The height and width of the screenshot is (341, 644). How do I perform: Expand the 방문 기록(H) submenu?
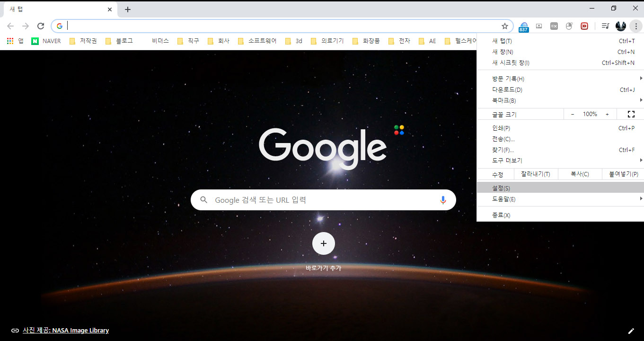tap(560, 79)
